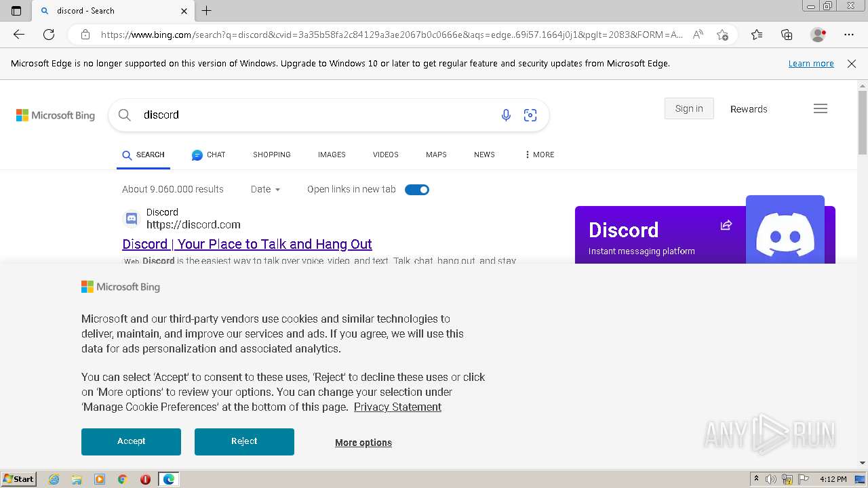Open the Privacy Statement link
This screenshot has width=868, height=488.
tap(397, 407)
